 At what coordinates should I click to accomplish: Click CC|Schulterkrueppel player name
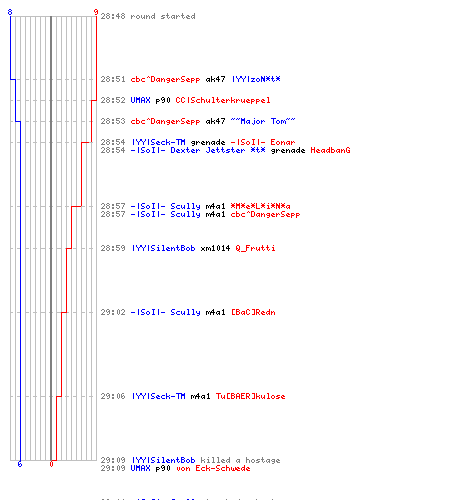click(x=223, y=100)
